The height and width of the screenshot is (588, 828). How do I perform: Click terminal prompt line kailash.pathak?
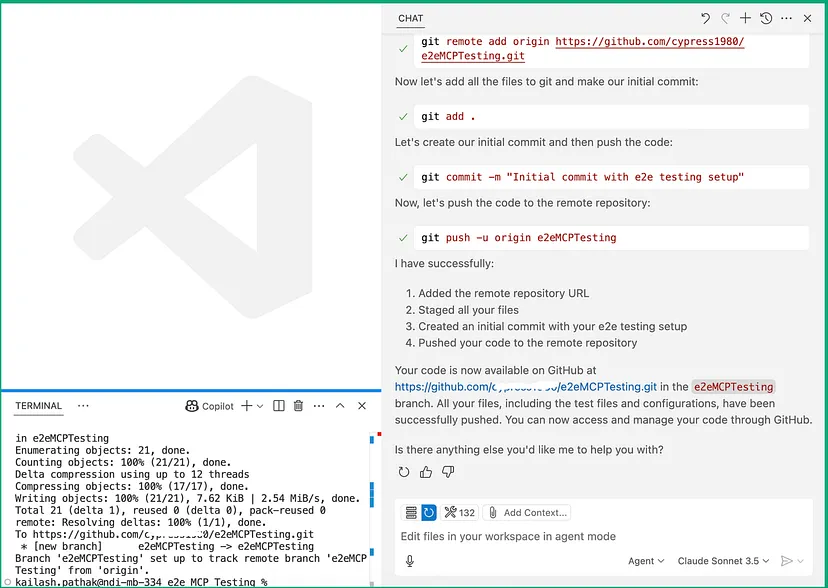(141, 582)
